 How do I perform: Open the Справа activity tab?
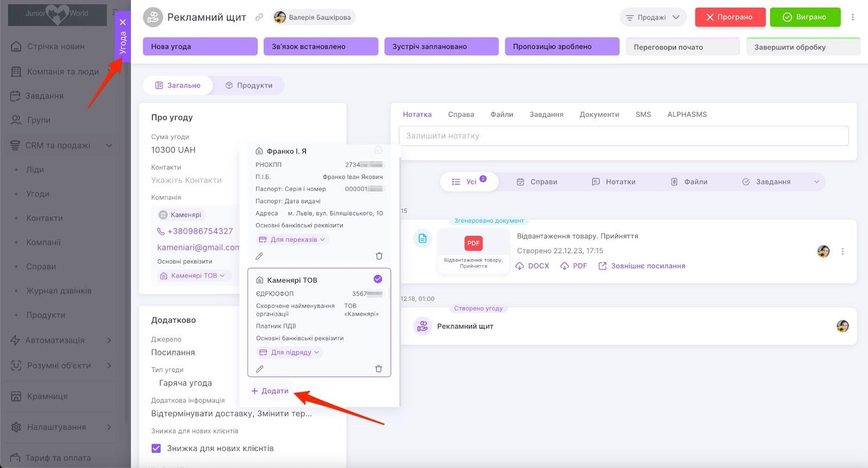coord(461,114)
